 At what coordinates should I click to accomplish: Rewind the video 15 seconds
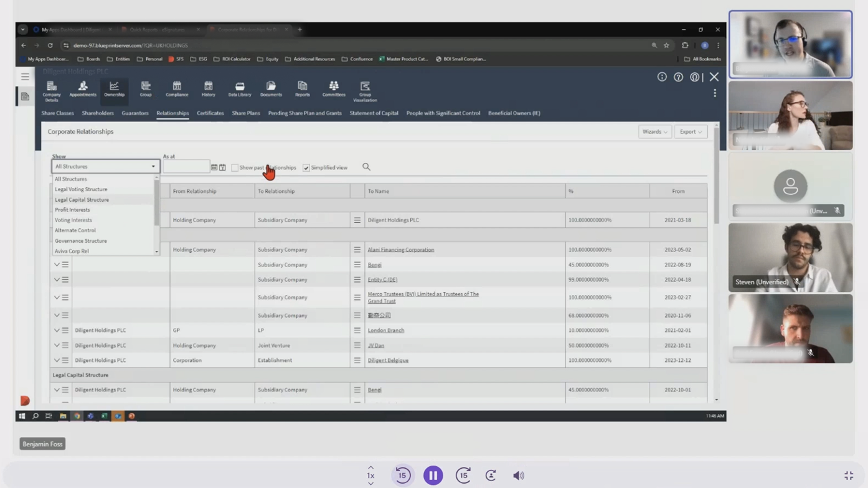[x=402, y=476]
